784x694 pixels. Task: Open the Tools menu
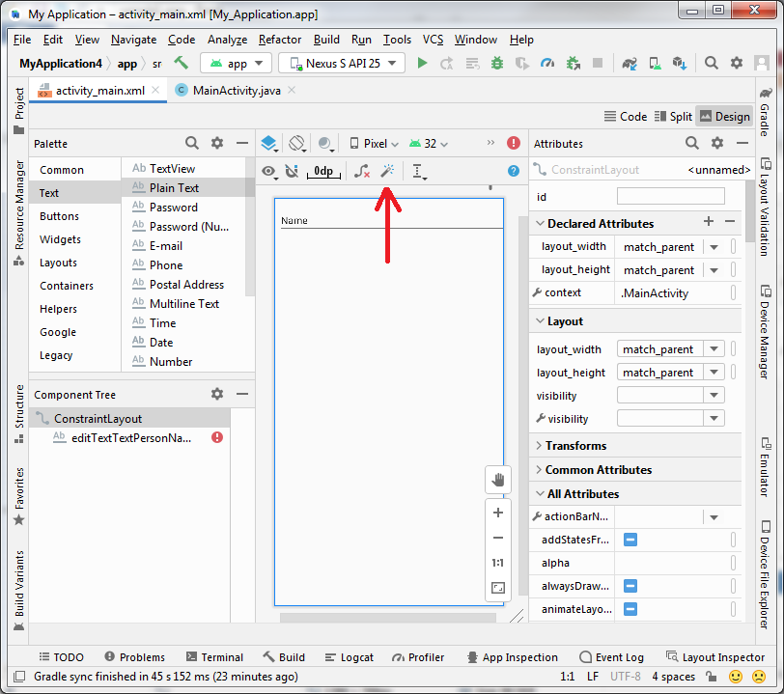(x=397, y=40)
